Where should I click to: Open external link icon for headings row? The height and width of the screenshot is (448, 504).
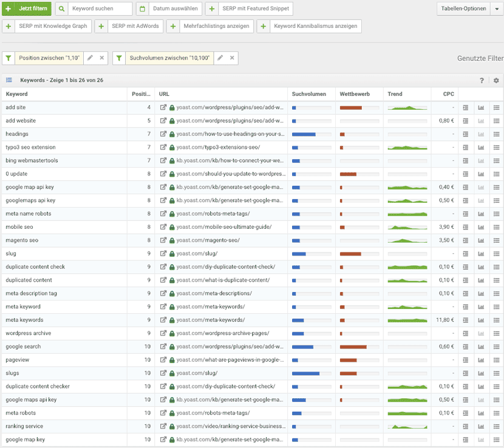(163, 134)
